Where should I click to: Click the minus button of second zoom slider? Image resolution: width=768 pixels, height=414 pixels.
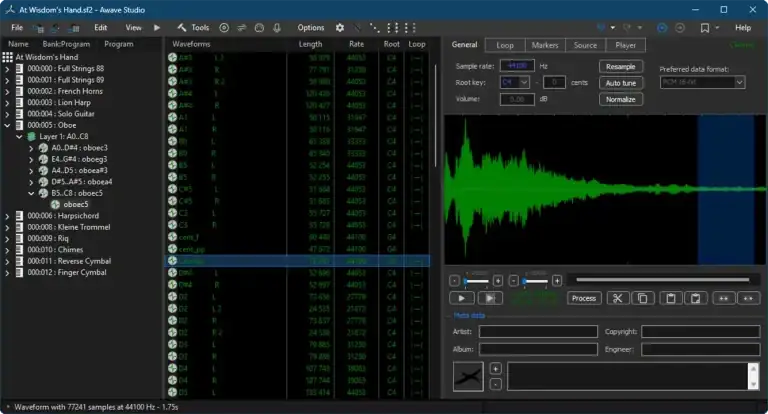click(513, 281)
